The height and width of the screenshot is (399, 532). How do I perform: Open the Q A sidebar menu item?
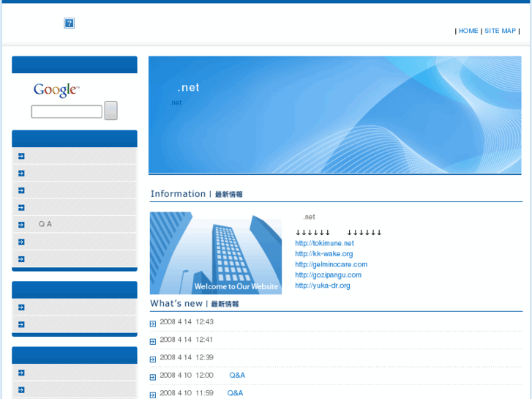click(75, 225)
